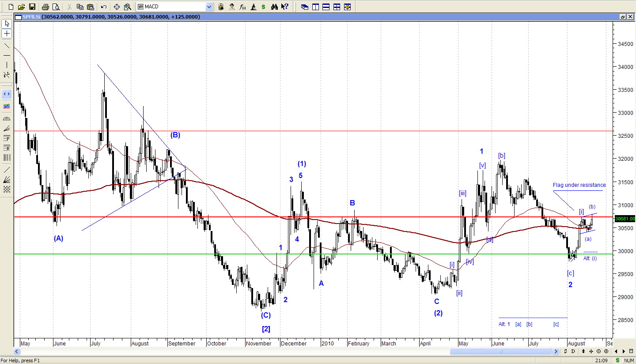Click the SPFB.Si chart title text

[31, 17]
